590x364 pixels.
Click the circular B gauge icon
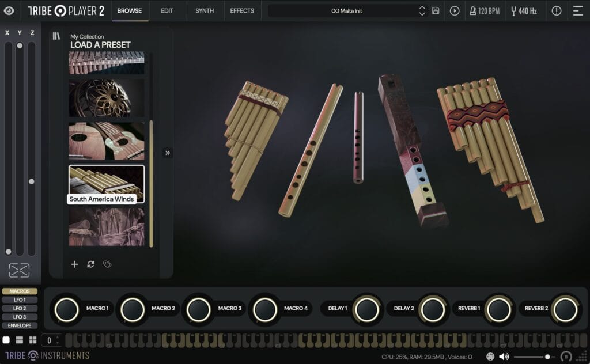pos(566,357)
